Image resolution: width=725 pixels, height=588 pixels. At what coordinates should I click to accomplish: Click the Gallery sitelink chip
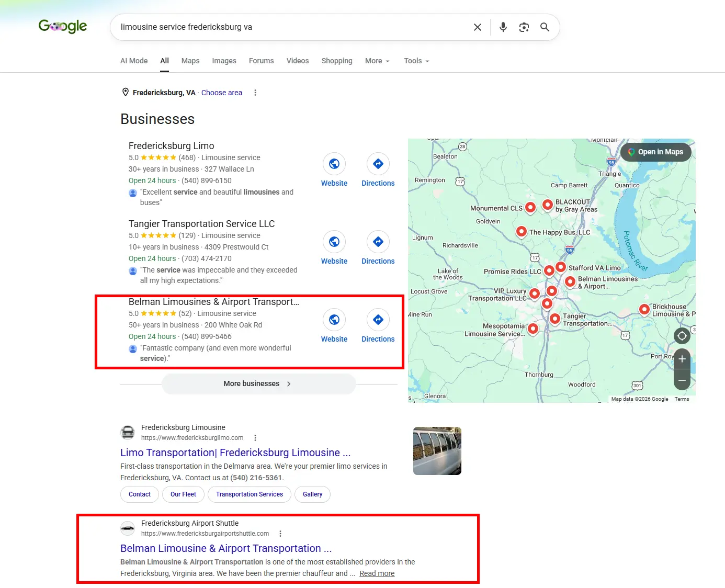(x=312, y=494)
